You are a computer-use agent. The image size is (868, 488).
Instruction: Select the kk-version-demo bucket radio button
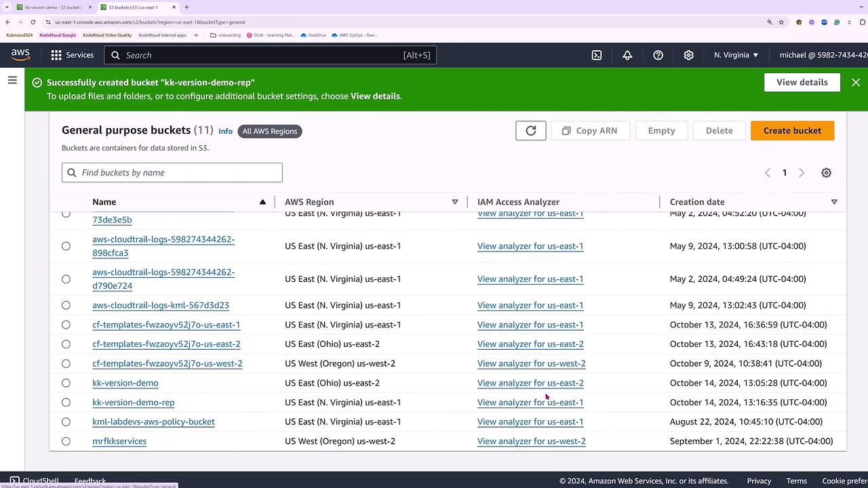[66, 383]
